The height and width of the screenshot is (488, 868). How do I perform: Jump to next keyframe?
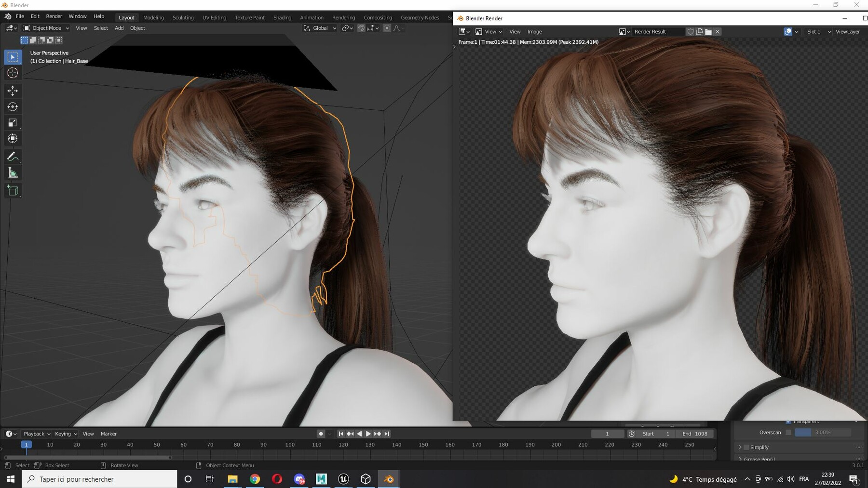coord(378,434)
